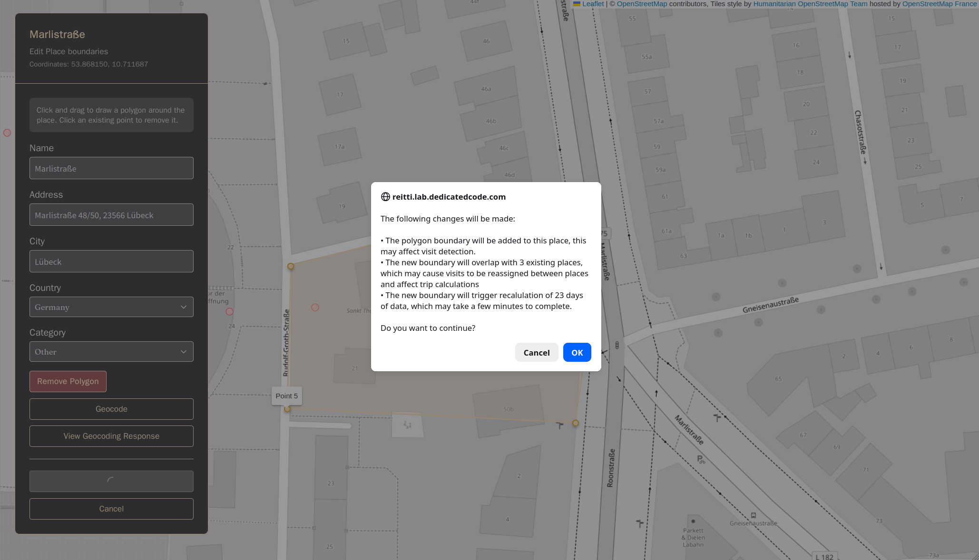Click the Point 5 polygon vertex marker

pyautogui.click(x=287, y=408)
